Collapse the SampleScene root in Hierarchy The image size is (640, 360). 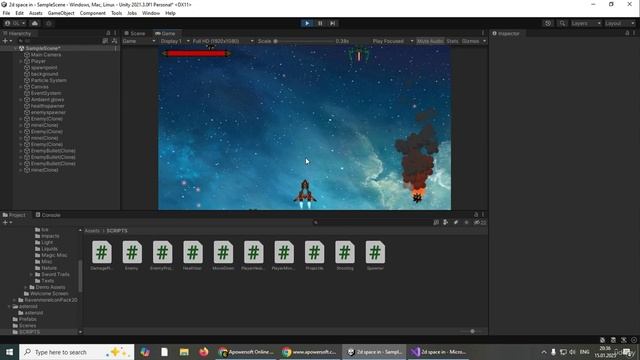(x=16, y=48)
